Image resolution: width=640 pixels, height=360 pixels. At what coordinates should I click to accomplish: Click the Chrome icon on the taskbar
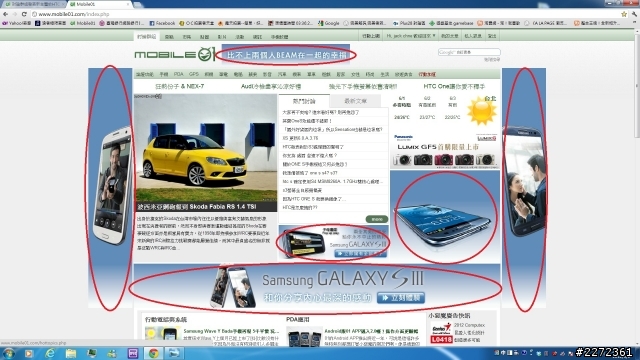(x=153, y=353)
